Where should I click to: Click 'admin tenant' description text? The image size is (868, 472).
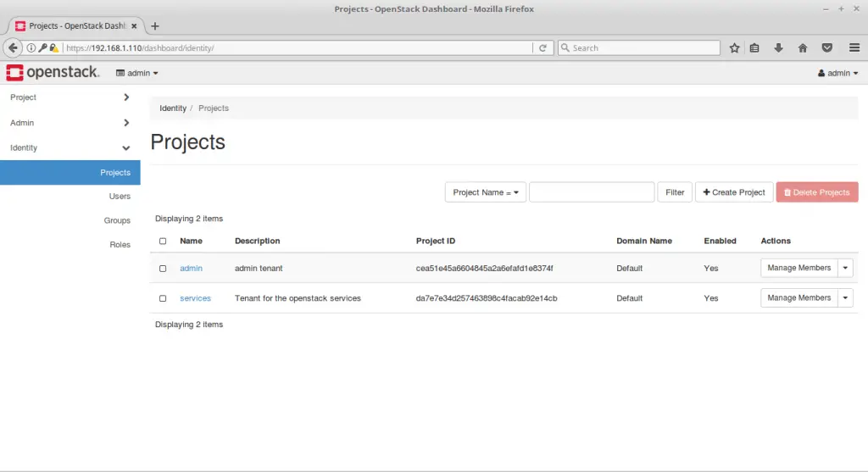click(259, 269)
